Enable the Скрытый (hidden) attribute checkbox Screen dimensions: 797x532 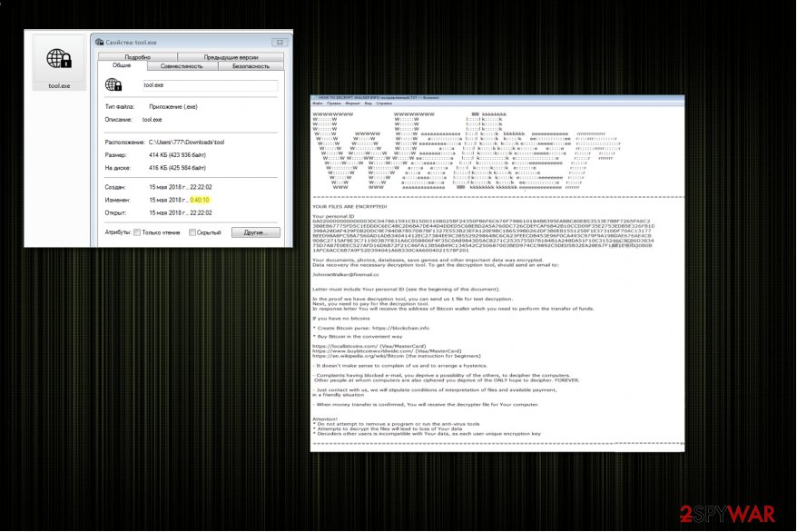click(x=192, y=232)
